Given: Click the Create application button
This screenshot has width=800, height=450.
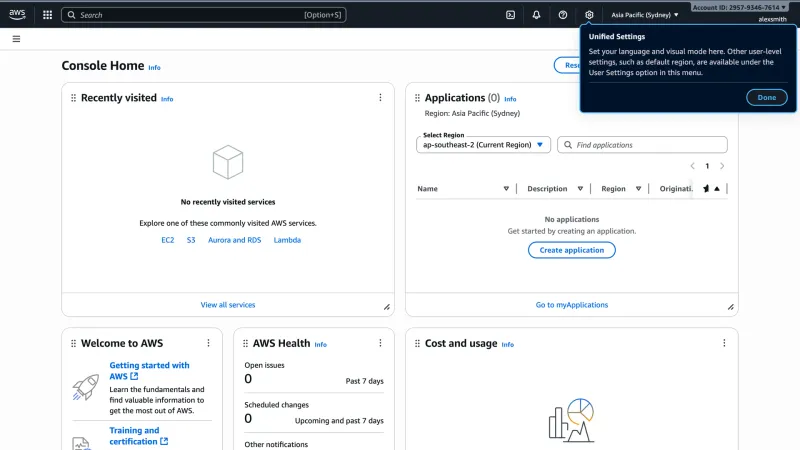Looking at the screenshot, I should [x=571, y=250].
